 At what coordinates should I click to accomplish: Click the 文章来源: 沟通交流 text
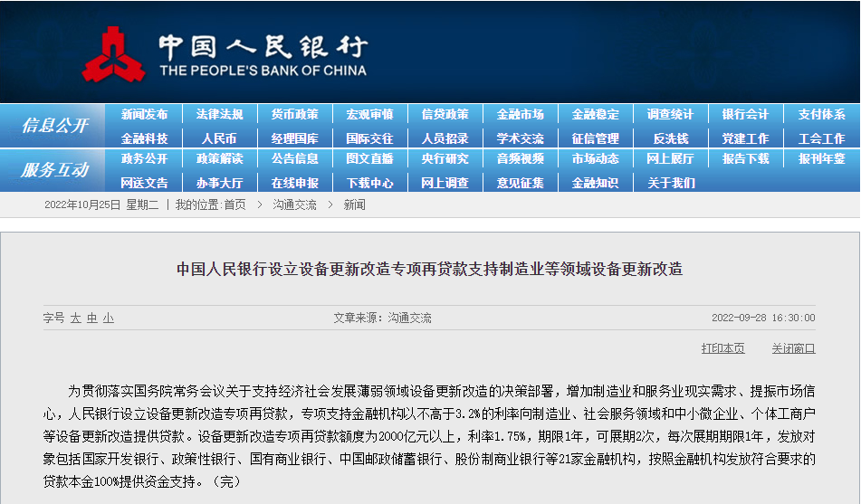tap(383, 318)
